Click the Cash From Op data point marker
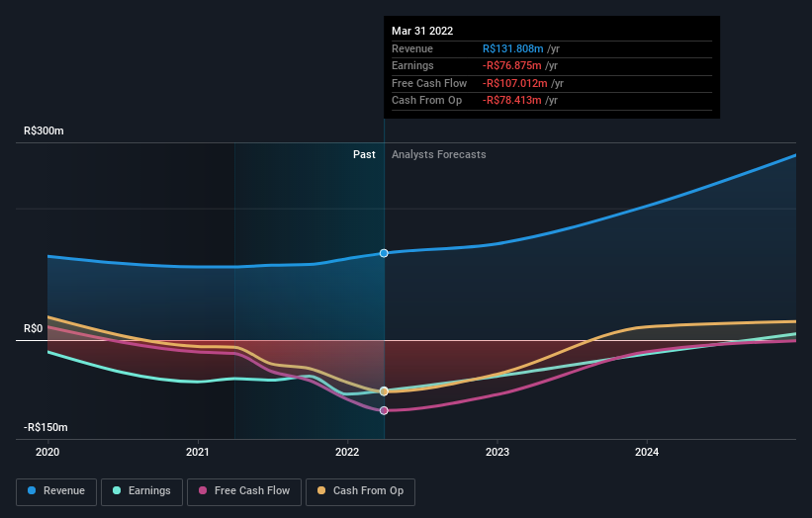Viewport: 812px width, 518px height. (x=384, y=391)
